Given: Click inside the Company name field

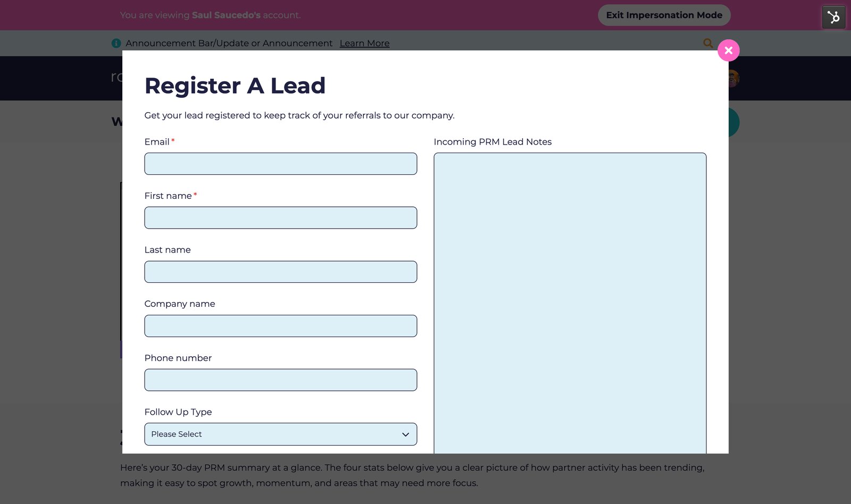Looking at the screenshot, I should 280,325.
